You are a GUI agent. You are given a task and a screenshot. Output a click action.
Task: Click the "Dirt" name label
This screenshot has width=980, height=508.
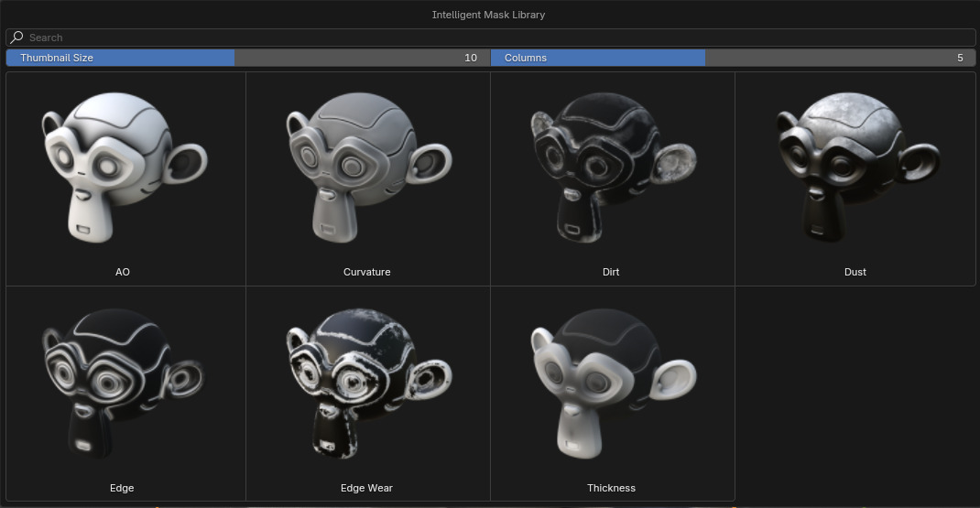tap(611, 272)
